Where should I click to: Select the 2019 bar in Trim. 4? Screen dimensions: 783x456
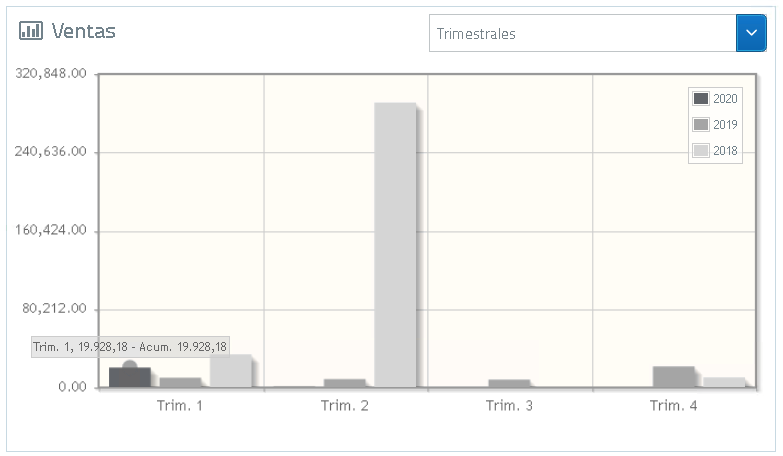[674, 377]
